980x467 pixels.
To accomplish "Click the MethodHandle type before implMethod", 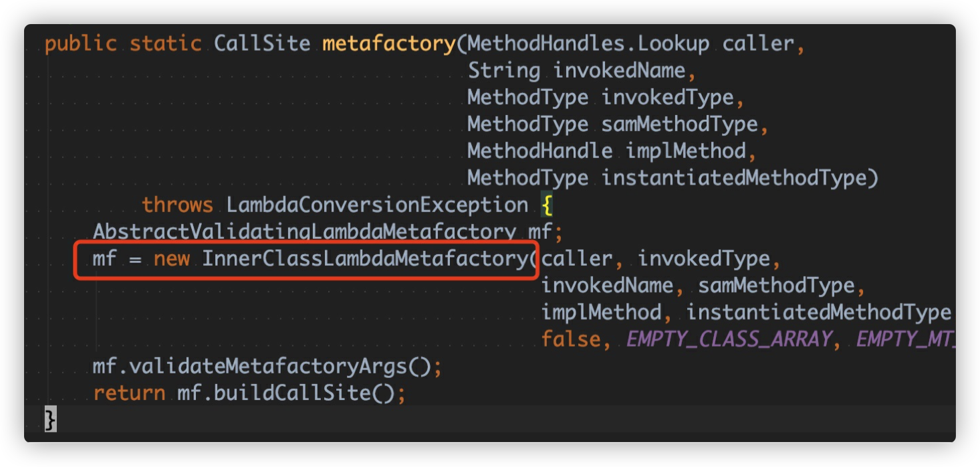I will [539, 151].
